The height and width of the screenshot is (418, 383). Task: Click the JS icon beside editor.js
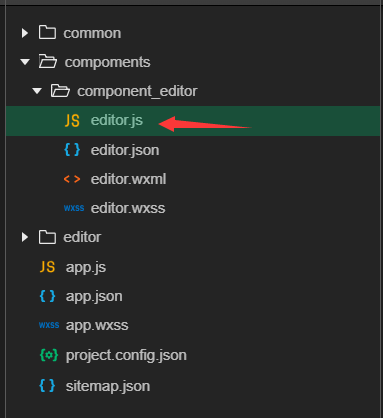click(72, 121)
